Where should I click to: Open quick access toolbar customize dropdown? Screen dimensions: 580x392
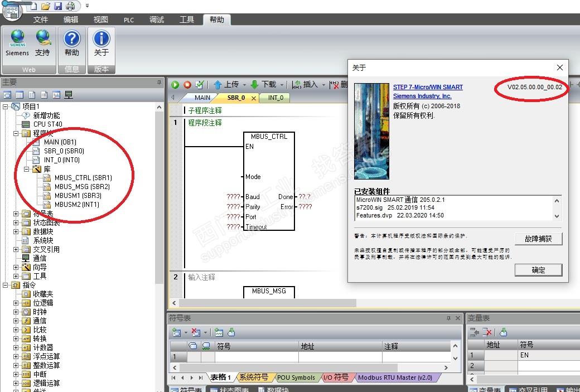[x=88, y=6]
